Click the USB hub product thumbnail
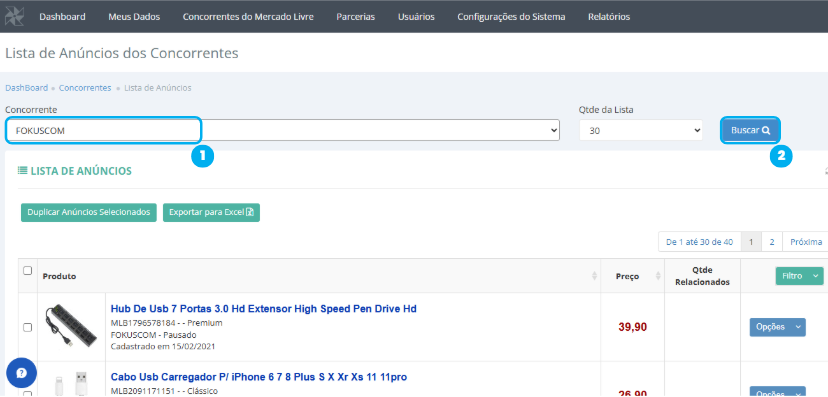Viewport: 828px width, 397px height. pos(71,326)
